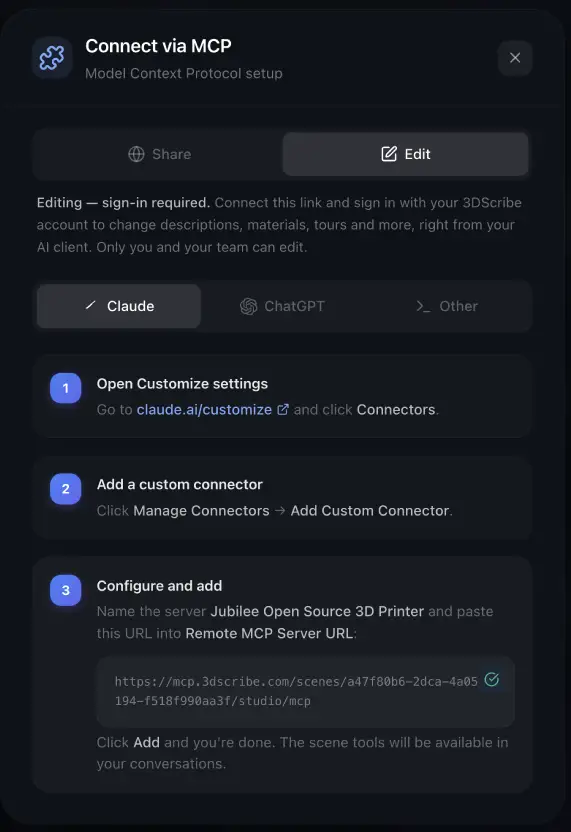Select the Other client option
Screen dimensions: 571x832
click(x=447, y=306)
